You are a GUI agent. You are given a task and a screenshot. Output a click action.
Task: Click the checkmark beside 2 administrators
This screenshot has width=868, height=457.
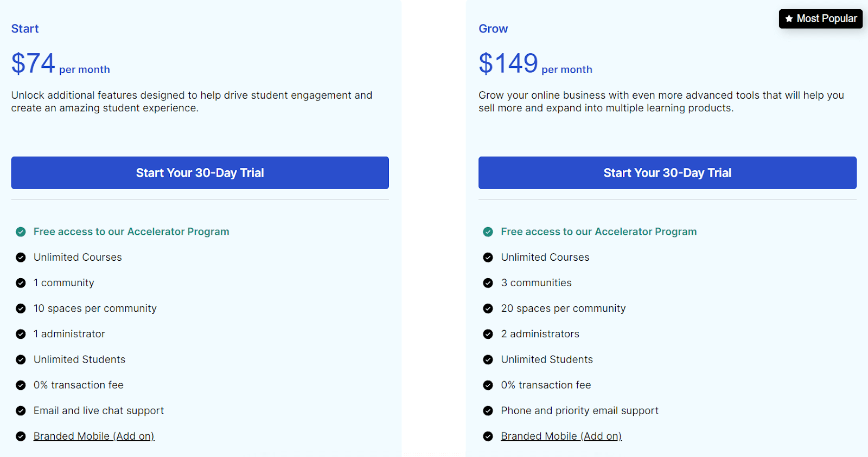tap(488, 334)
